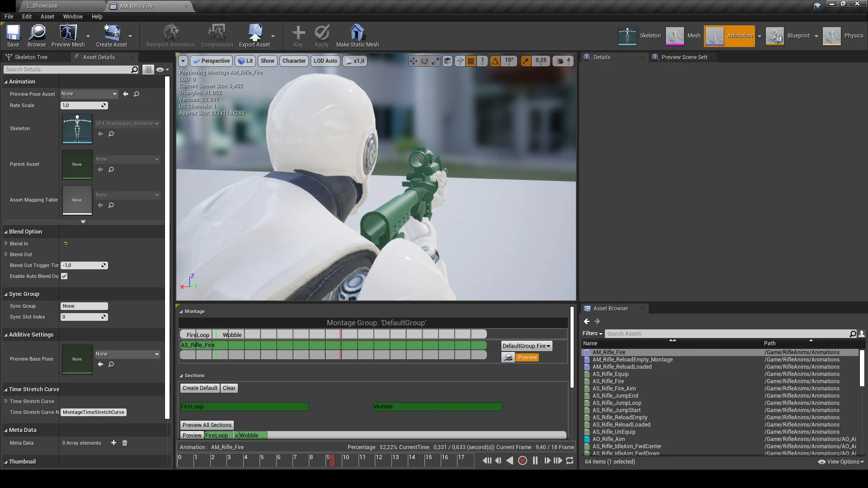Open the playback speed x1.0 dropdown
868x488 pixels.
point(355,61)
